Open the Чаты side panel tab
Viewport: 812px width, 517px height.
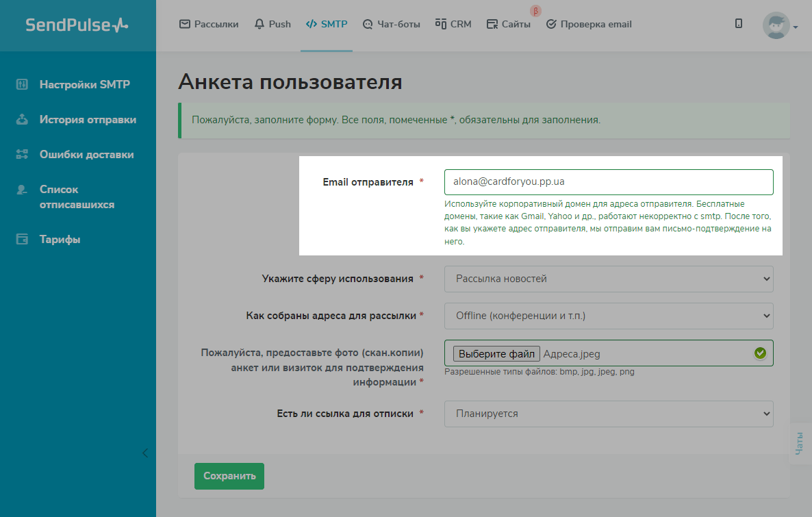[800, 444]
